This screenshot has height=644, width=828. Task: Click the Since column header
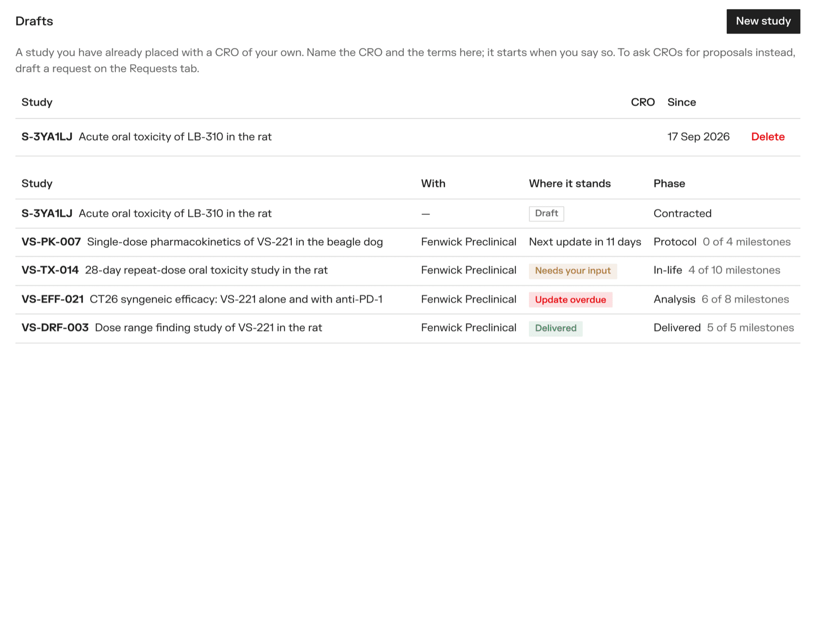point(681,102)
